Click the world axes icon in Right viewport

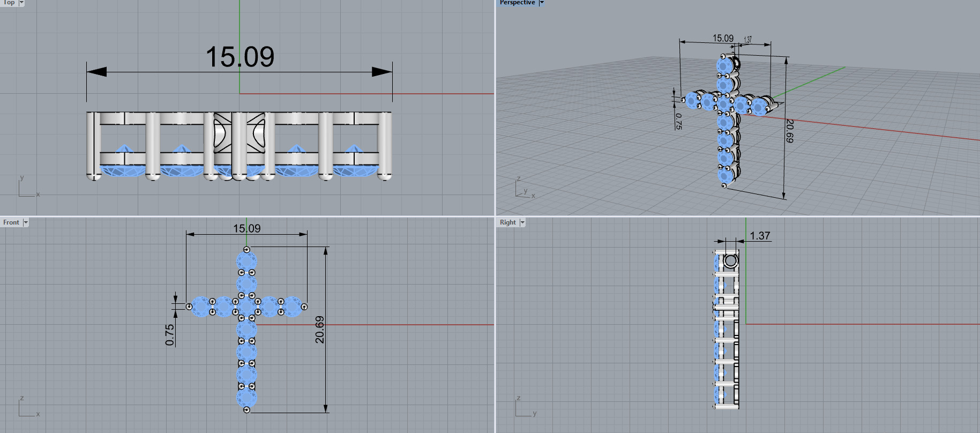[x=525, y=407]
